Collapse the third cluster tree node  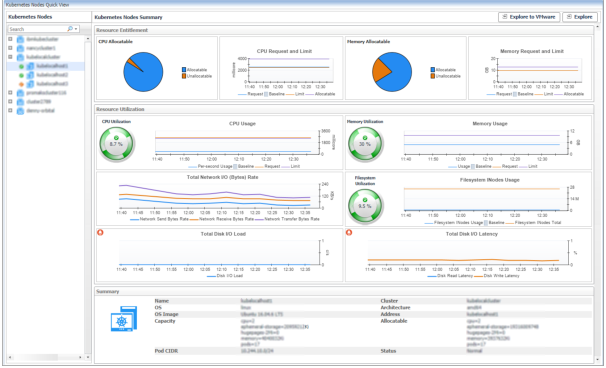click(x=10, y=57)
